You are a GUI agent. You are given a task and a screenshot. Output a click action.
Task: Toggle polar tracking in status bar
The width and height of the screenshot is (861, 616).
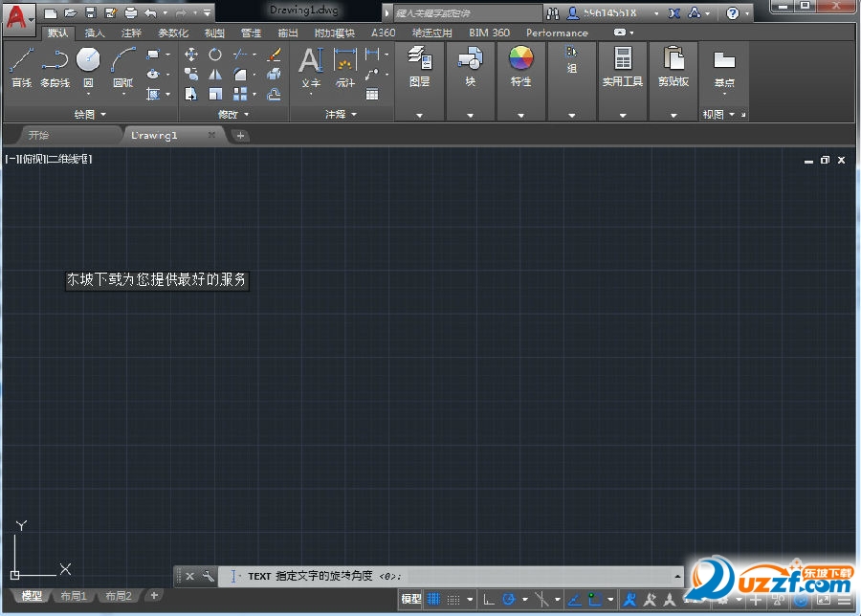click(509, 600)
